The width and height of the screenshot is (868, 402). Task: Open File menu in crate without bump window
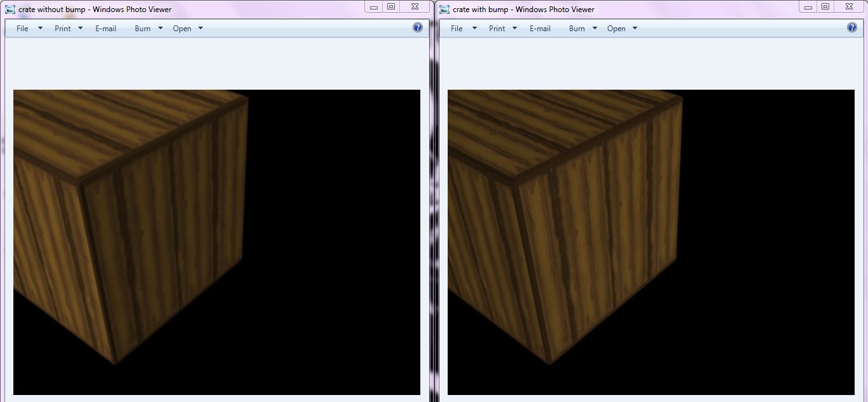tap(22, 29)
